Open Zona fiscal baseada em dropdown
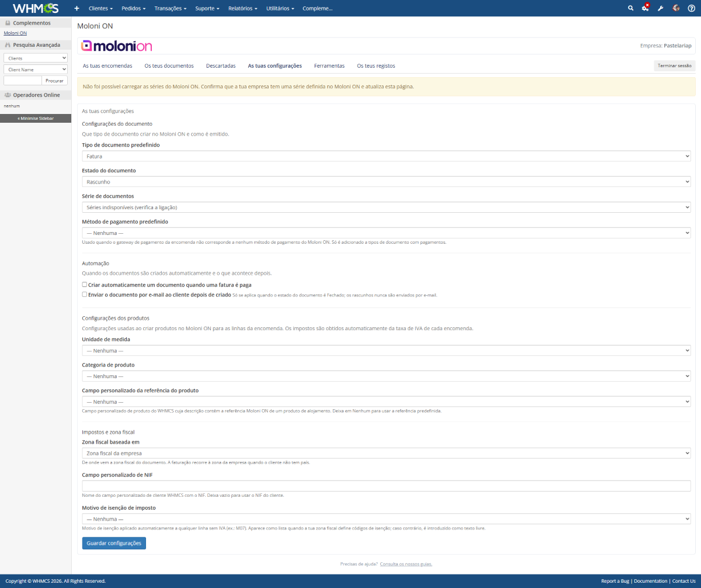 386,453
